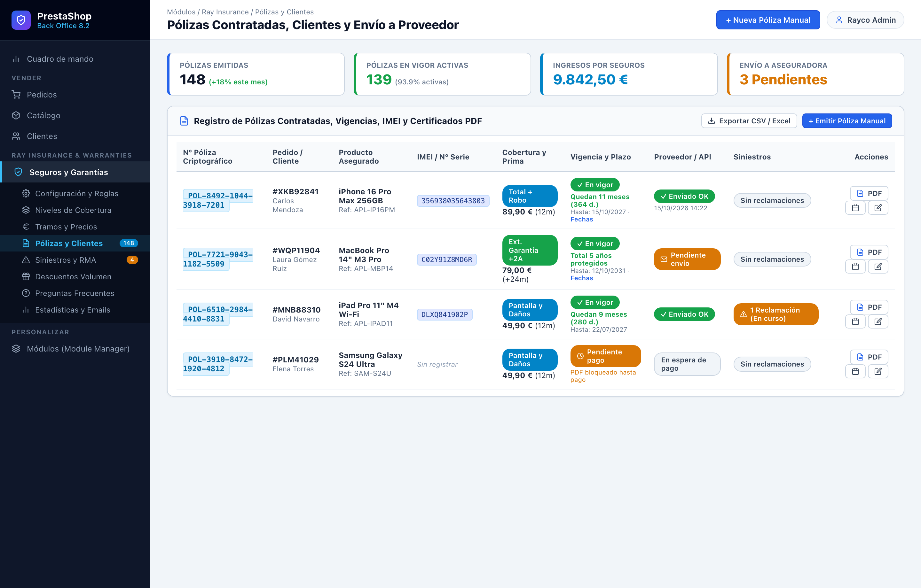Open Descuentos Volumen submenu
921x588 pixels.
tap(75, 276)
